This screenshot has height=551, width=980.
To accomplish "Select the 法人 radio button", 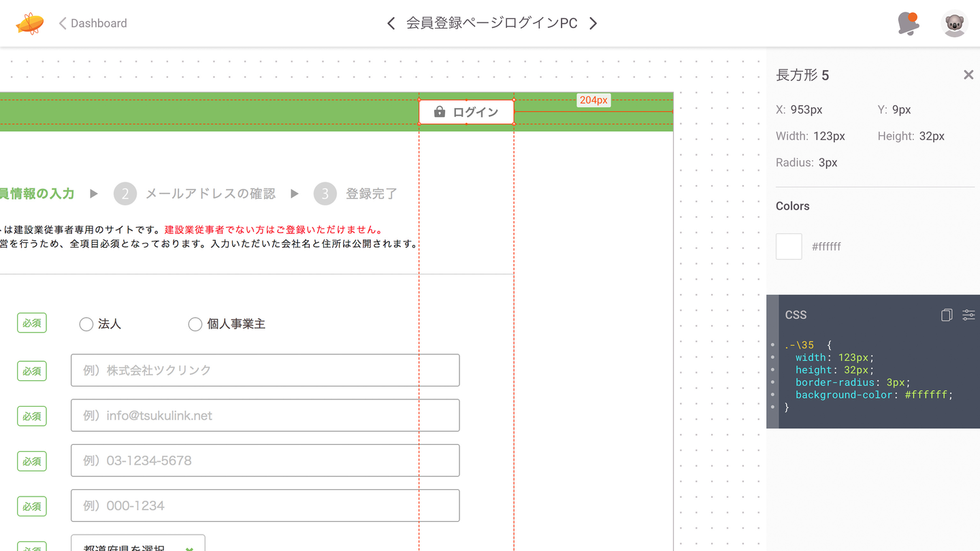I will [x=86, y=324].
